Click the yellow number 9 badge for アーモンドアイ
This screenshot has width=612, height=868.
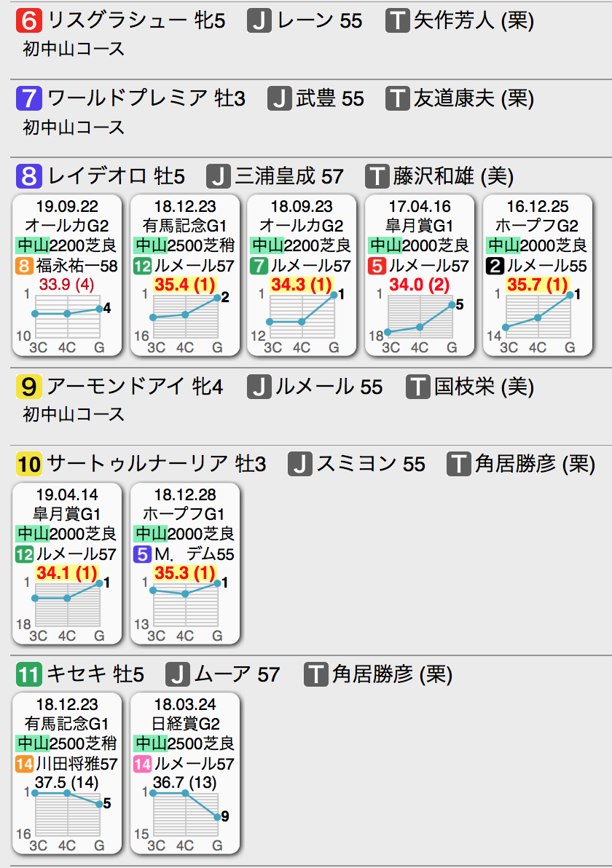[x=29, y=387]
